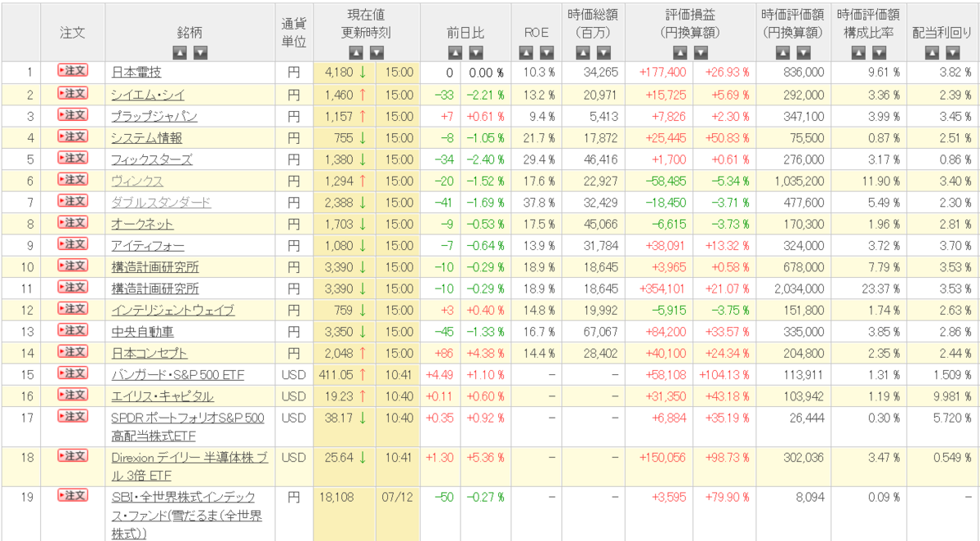Open システム情報 stock link

(x=147, y=137)
